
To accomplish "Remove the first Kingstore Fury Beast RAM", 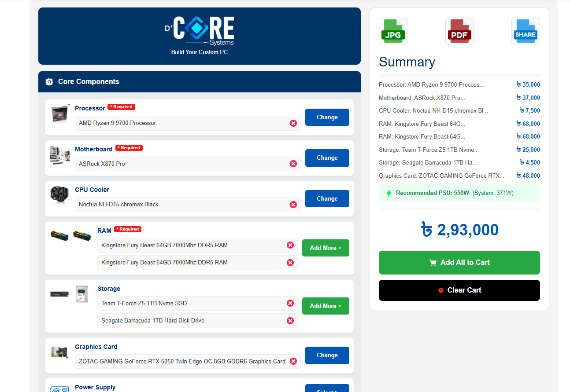I will click(290, 245).
